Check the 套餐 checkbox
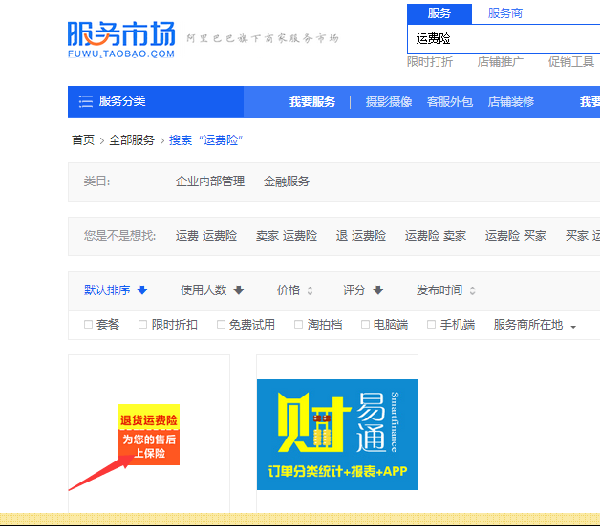Image resolution: width=600 pixels, height=526 pixels. [x=88, y=325]
